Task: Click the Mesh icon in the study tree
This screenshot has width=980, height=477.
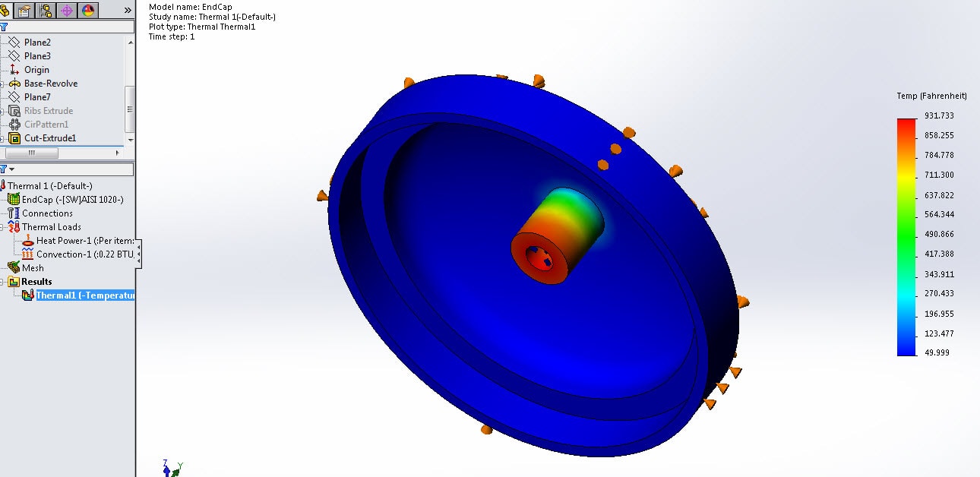Action: [x=14, y=268]
